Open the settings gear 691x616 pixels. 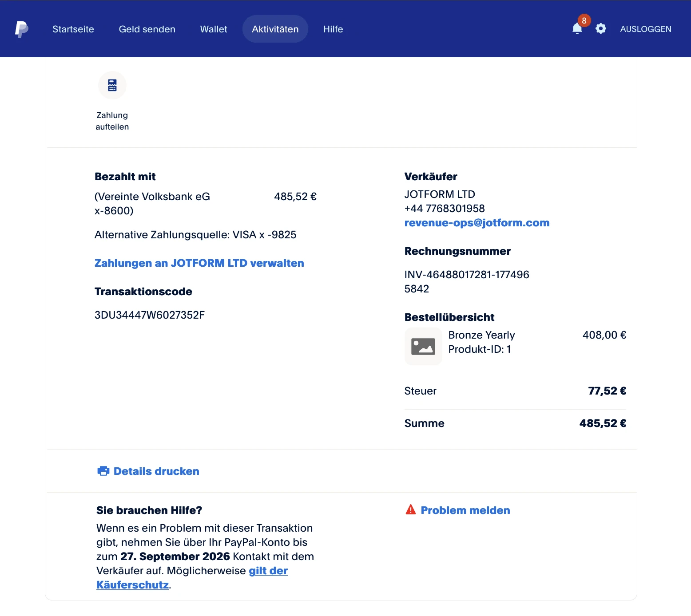601,28
